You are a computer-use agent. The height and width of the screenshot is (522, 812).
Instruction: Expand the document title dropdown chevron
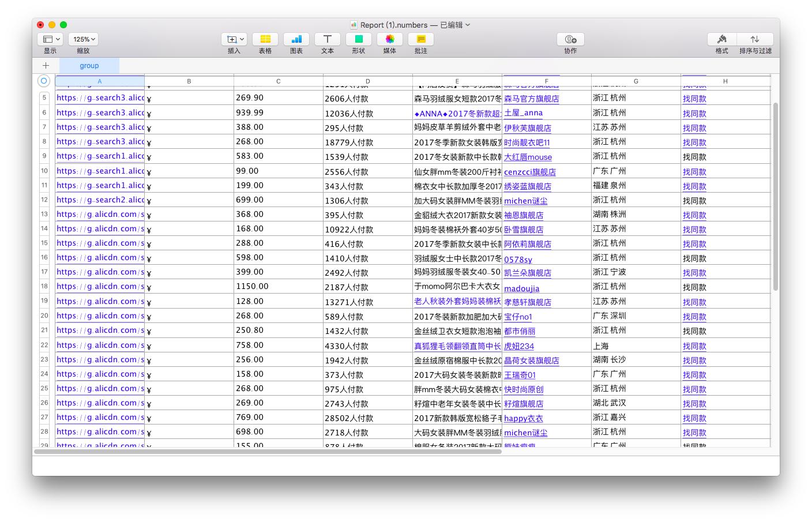468,25
